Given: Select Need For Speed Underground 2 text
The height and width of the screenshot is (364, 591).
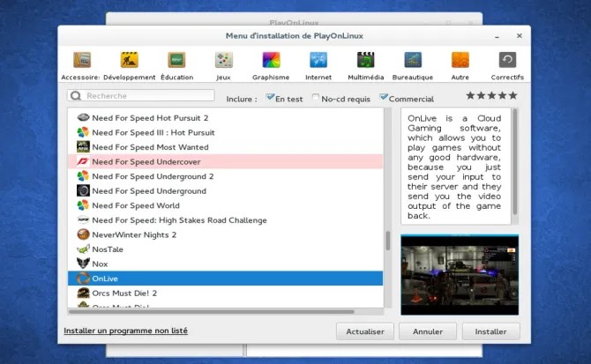Looking at the screenshot, I should coord(153,176).
